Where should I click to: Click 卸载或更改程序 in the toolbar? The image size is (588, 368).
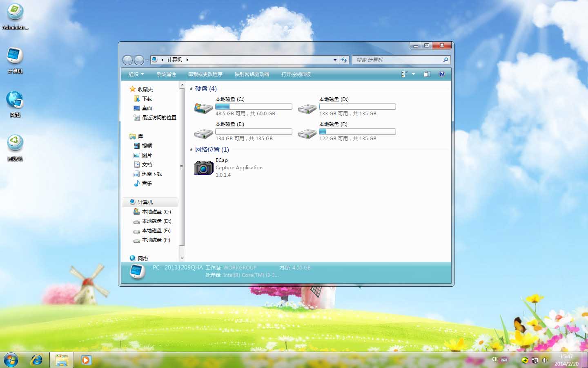205,74
